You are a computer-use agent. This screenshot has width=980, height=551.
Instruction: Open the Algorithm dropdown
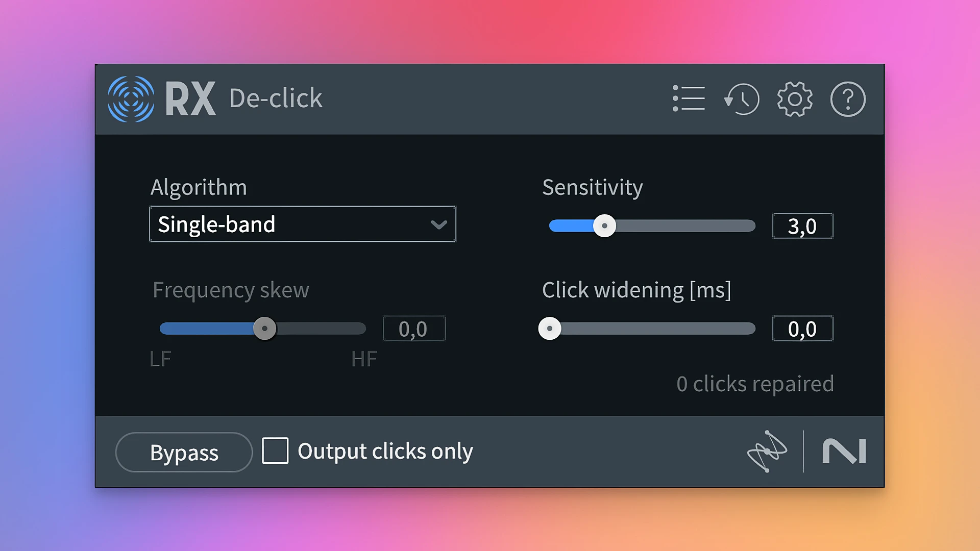click(303, 224)
